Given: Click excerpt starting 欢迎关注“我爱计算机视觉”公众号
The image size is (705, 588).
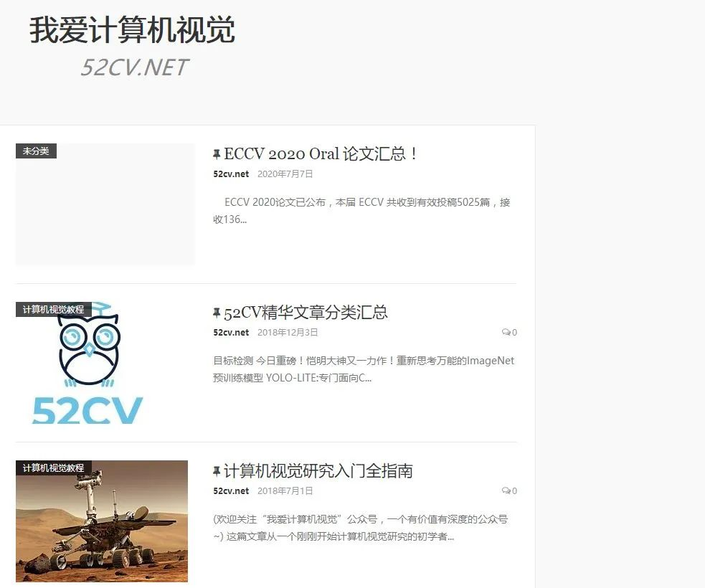Looking at the screenshot, I should pos(361,528).
